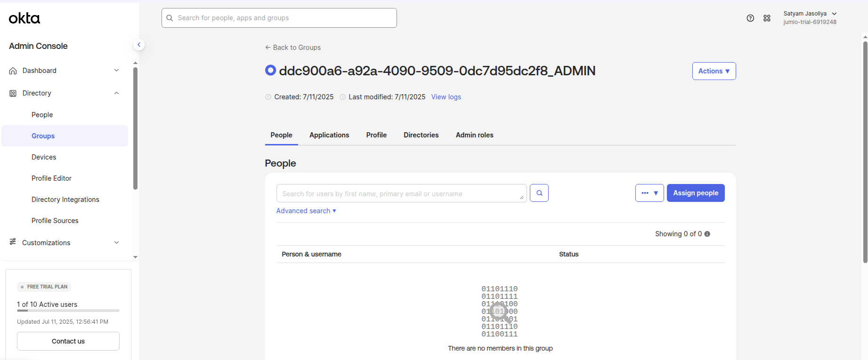Collapse the sidebar with arrow button
This screenshot has width=868, height=360.
[138, 45]
